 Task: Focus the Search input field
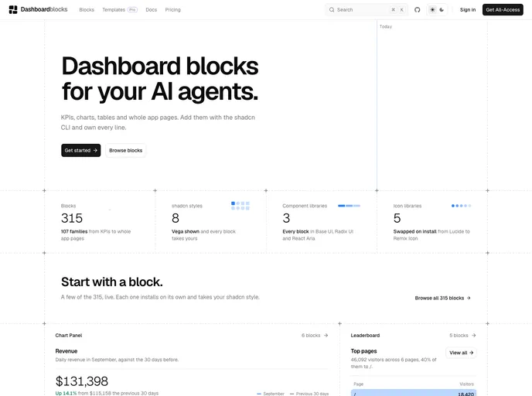click(x=367, y=10)
